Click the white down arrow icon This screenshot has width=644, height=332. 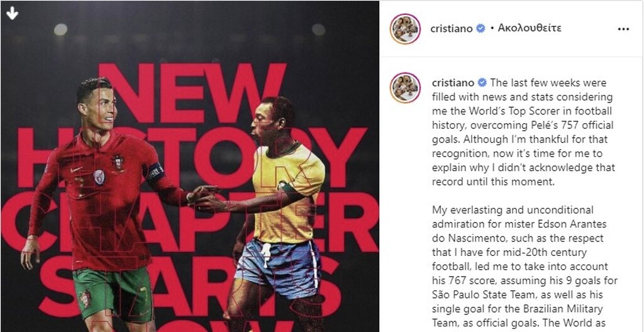[x=13, y=13]
